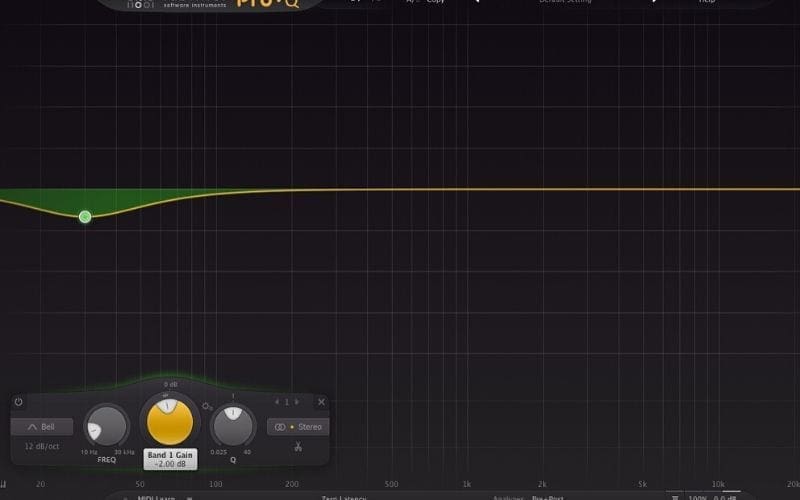Click the yellow Gain knob
Viewport: 800px width, 500px height.
[x=170, y=421]
